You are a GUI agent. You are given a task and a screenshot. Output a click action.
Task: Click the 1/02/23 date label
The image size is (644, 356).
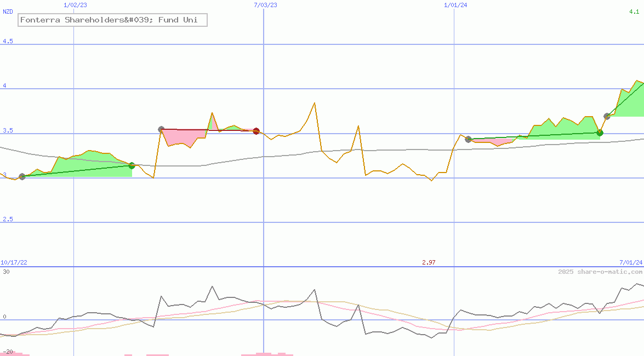75,5
